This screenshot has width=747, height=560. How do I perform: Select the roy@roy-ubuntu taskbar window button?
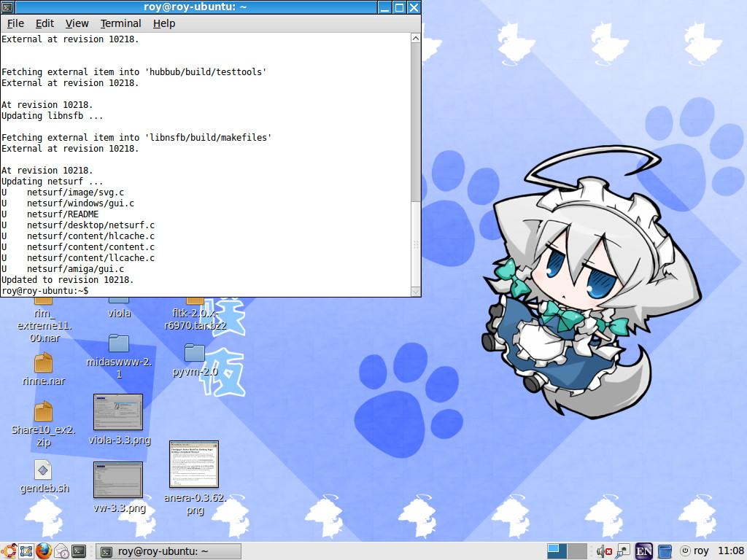169,551
